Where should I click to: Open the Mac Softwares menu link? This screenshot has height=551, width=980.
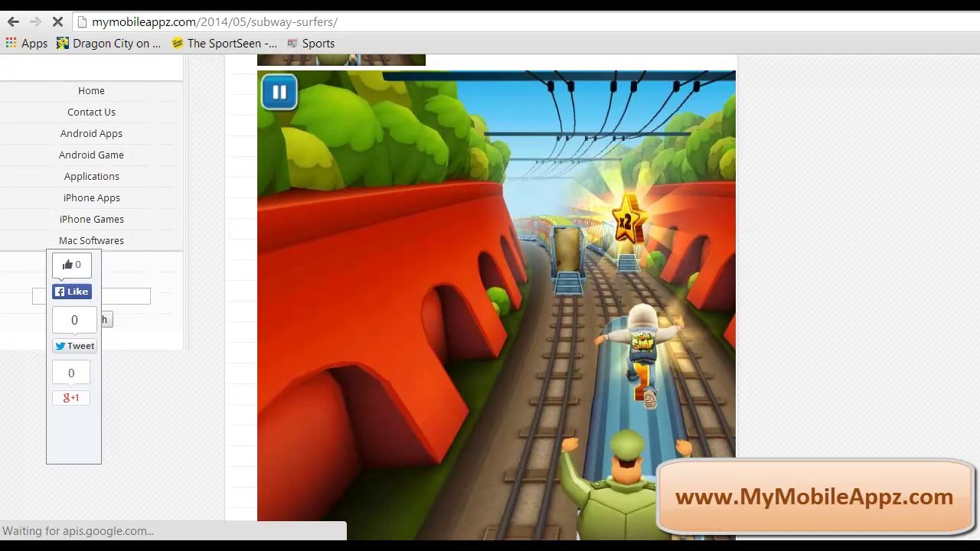[x=91, y=240]
